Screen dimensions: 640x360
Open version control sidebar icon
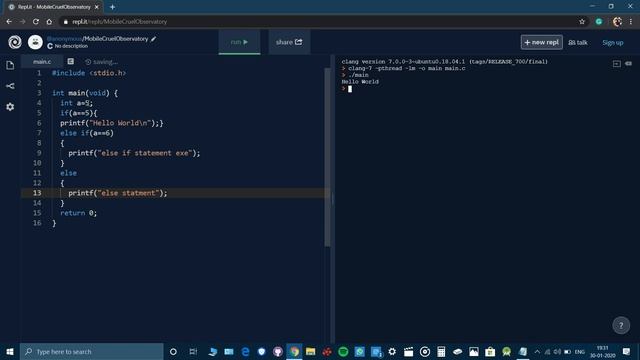click(10, 86)
